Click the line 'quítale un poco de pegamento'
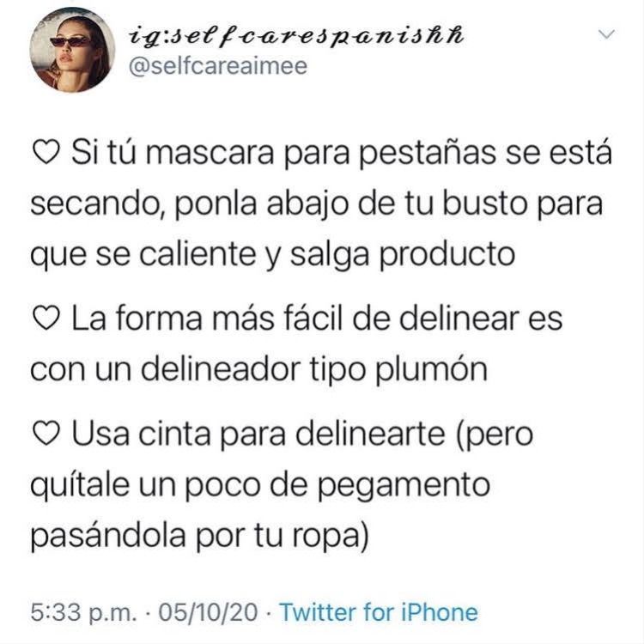This screenshot has height=644, width=644. tap(260, 485)
